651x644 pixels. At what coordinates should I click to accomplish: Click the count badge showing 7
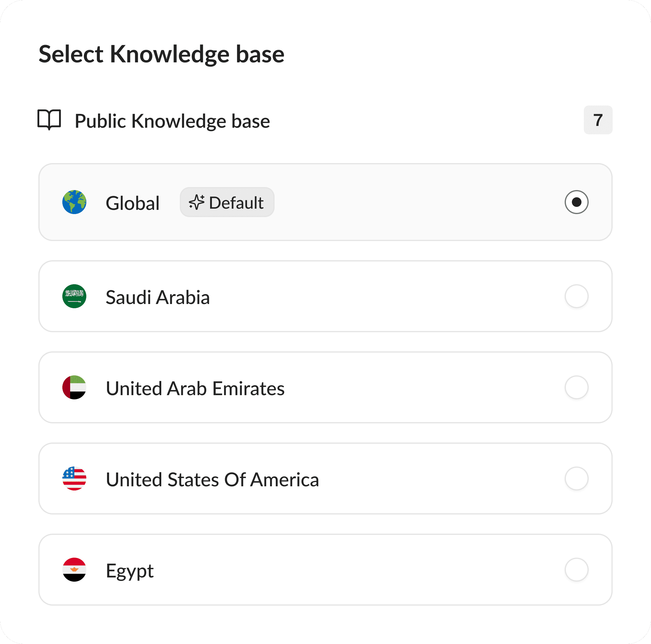pyautogui.click(x=598, y=120)
